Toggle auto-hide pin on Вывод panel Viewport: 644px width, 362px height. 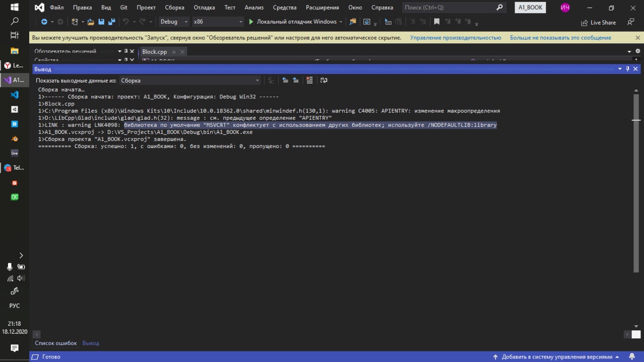627,69
